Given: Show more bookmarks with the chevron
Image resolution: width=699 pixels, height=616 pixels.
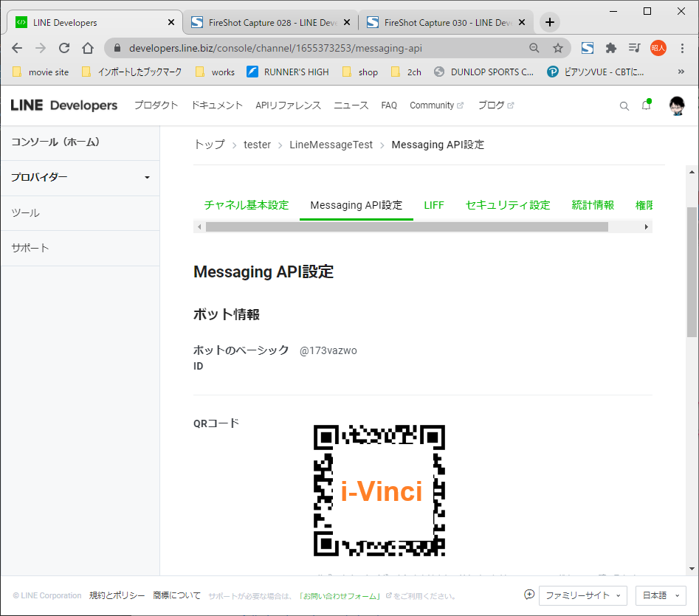Looking at the screenshot, I should (x=681, y=72).
